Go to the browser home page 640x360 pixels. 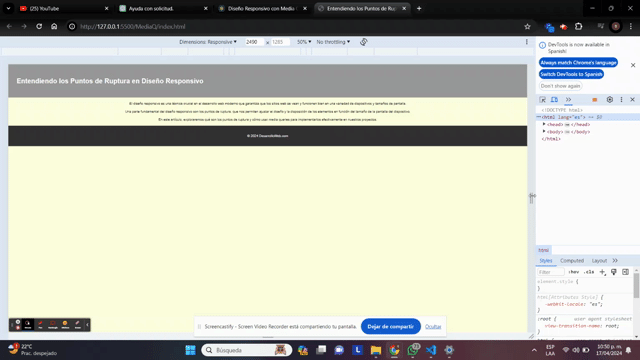point(54,27)
